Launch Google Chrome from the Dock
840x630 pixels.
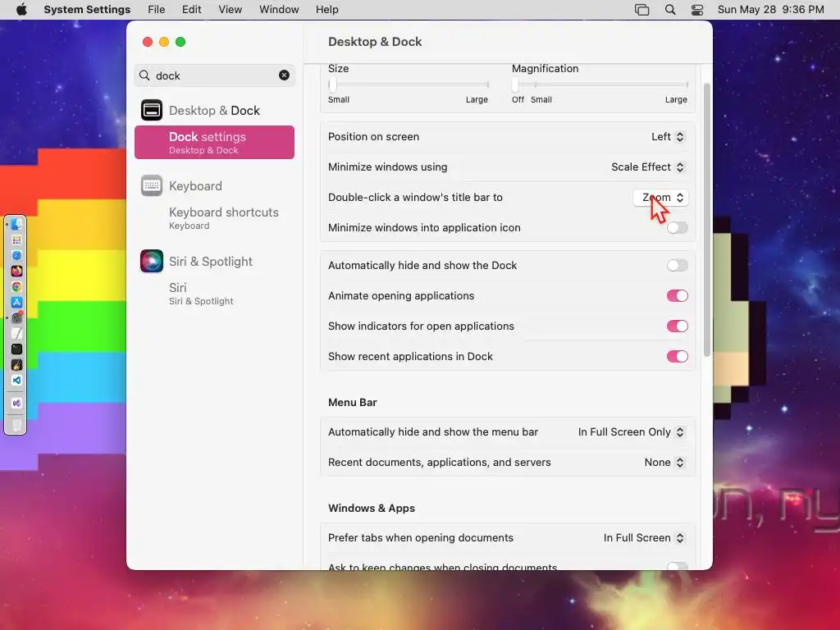[x=16, y=286]
